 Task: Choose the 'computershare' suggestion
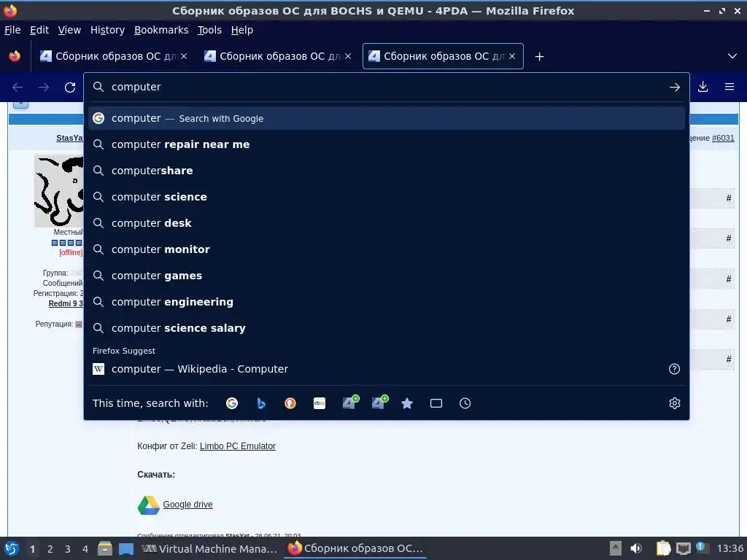tap(387, 171)
